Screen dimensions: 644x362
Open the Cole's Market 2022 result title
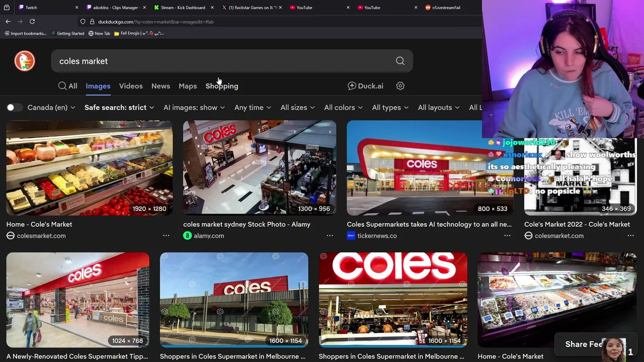pyautogui.click(x=577, y=224)
